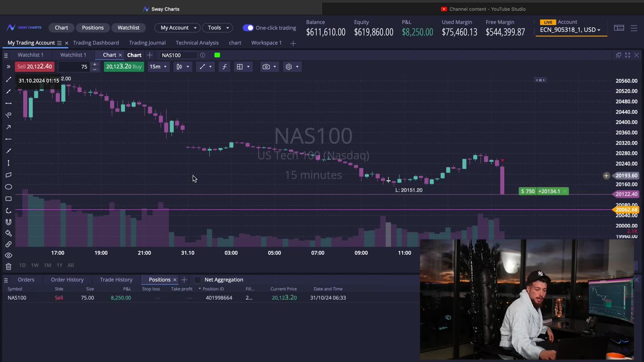The image size is (644, 362).
Task: Toggle Net Aggregation checkbox
Action: tap(197, 280)
